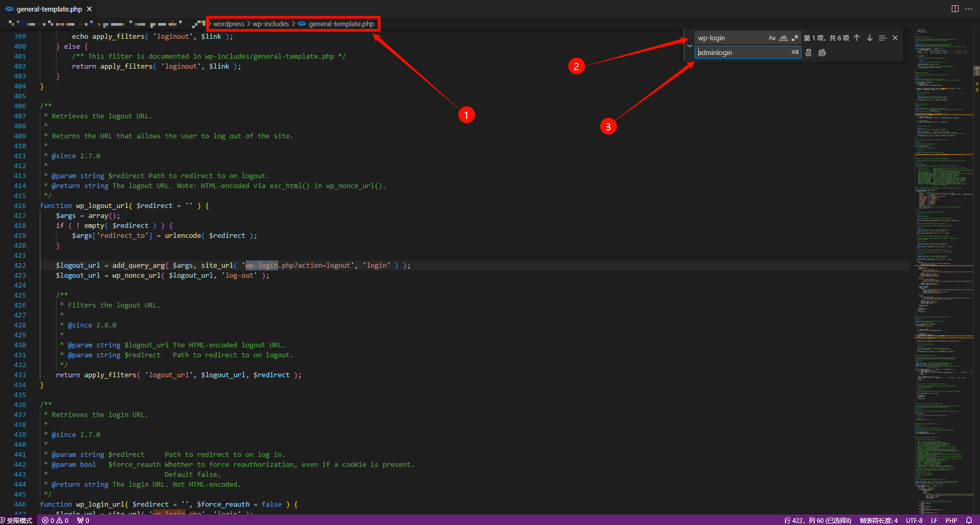This screenshot has width=980, height=525.
Task: Go to previous match with up arrow
Action: point(856,38)
